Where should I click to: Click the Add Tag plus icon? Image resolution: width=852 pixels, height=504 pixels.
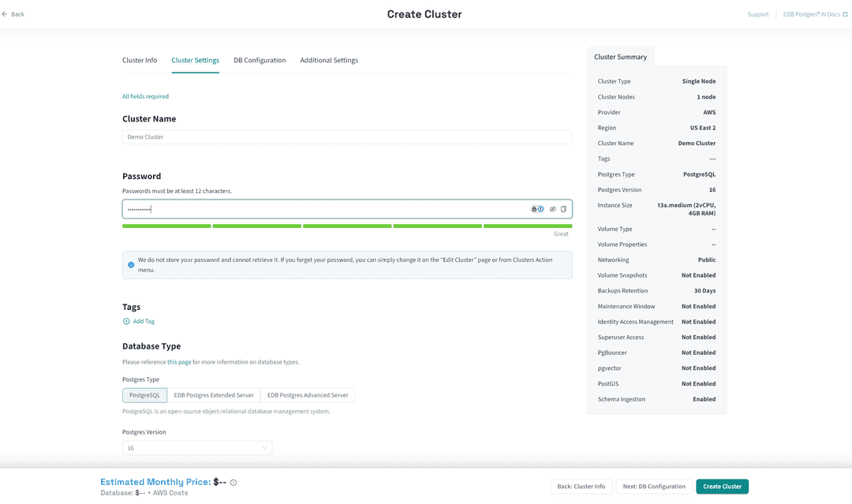tap(127, 321)
